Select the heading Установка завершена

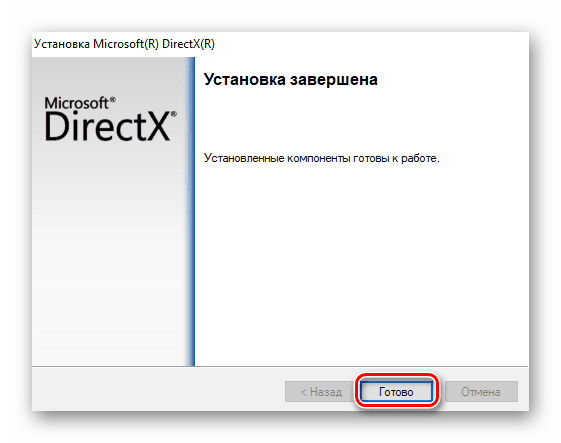[291, 79]
